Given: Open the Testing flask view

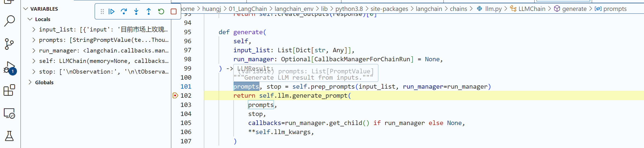Looking at the screenshot, I should pyautogui.click(x=9, y=136).
